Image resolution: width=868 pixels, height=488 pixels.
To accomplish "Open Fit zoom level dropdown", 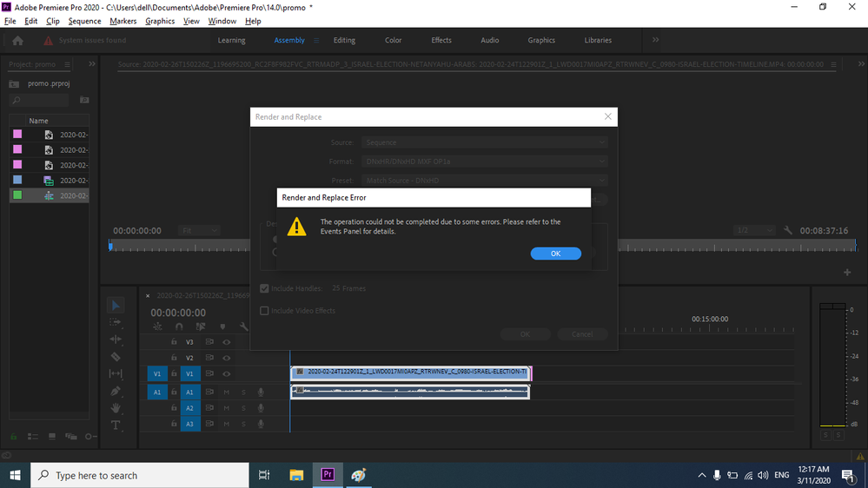I will [x=199, y=230].
